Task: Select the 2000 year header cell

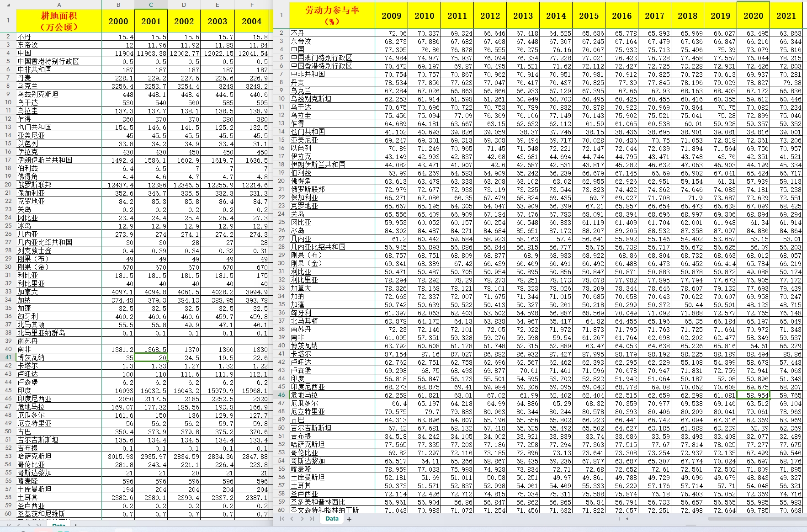Action: click(118, 21)
